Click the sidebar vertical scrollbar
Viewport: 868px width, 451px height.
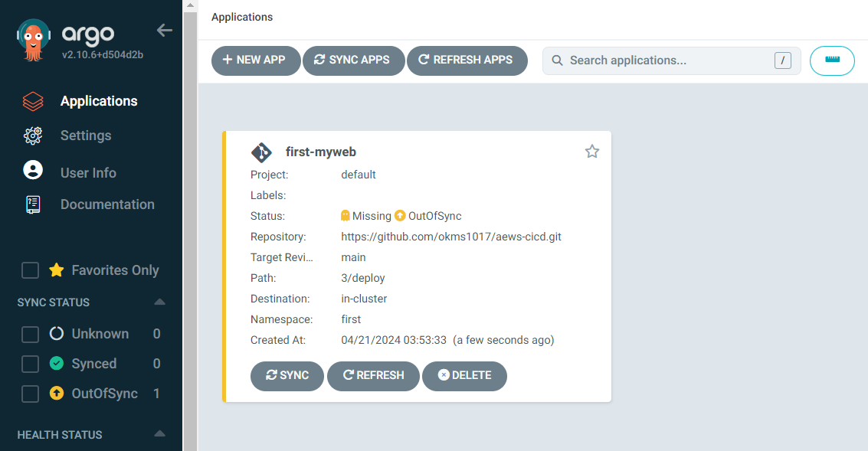coord(190,231)
